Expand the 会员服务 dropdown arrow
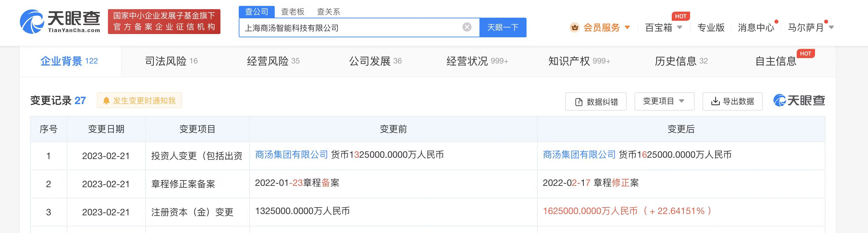 tap(627, 27)
